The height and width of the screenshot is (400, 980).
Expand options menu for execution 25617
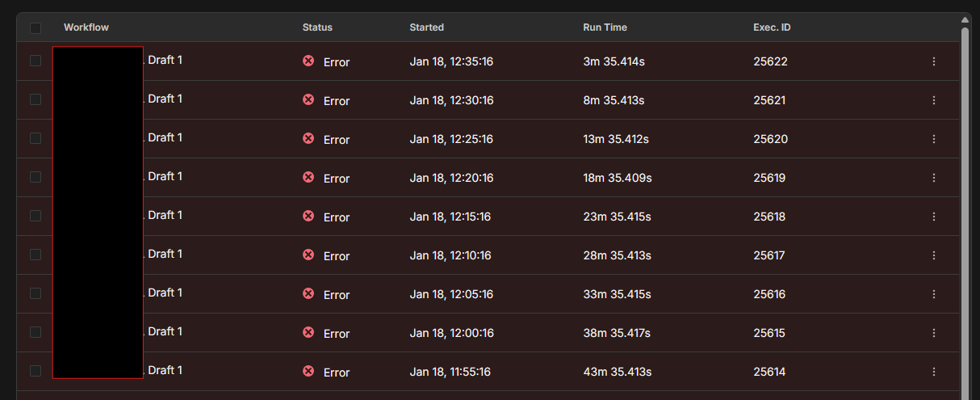coord(934,255)
